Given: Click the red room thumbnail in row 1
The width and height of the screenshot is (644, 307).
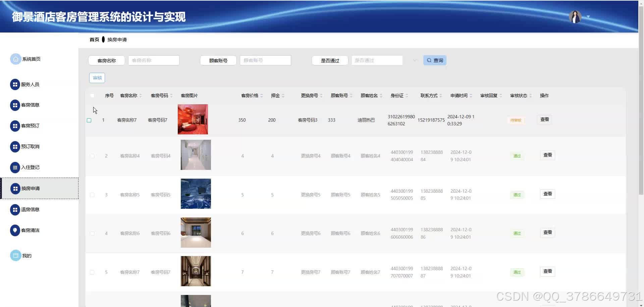Looking at the screenshot, I should click(x=193, y=119).
